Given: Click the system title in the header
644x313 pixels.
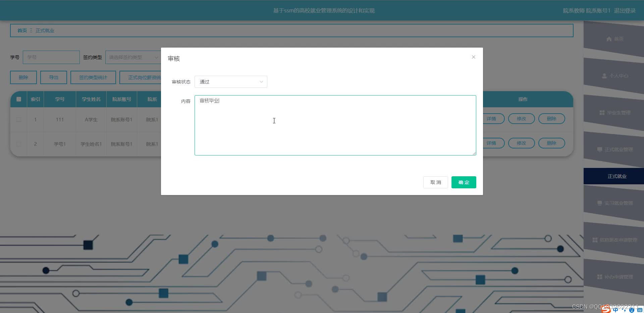Looking at the screenshot, I should 324,11.
